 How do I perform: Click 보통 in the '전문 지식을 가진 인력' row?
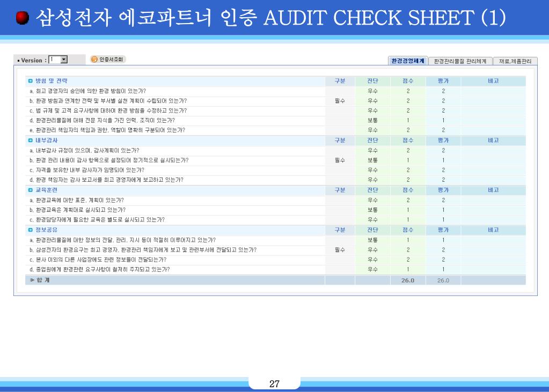point(372,121)
